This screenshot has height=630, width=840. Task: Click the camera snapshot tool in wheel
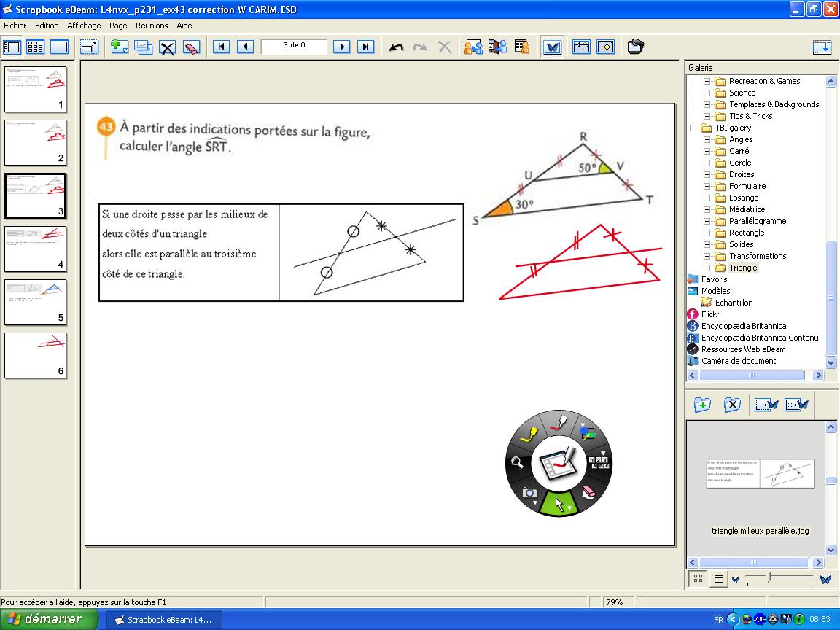(530, 492)
